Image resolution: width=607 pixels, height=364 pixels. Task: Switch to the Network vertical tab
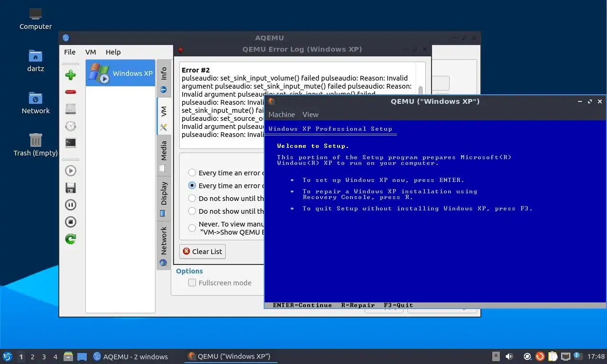coord(164,246)
